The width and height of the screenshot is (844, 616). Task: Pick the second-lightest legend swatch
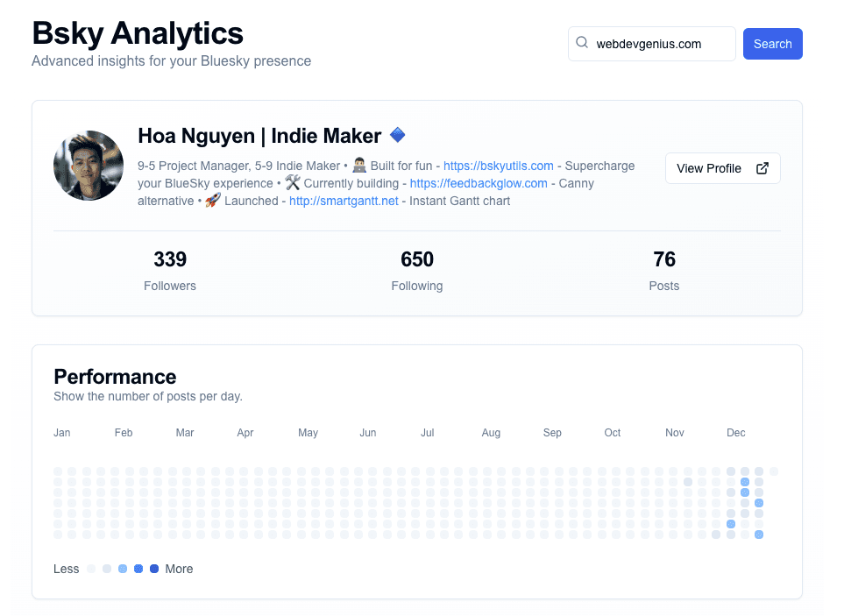point(107,569)
